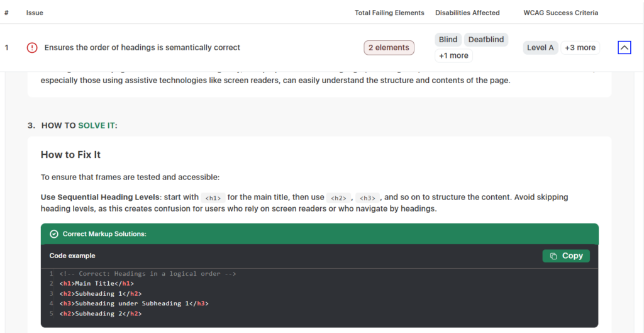Click the WCAG Success Criteria column header
Screen dimensions: 644x333
tap(560, 13)
